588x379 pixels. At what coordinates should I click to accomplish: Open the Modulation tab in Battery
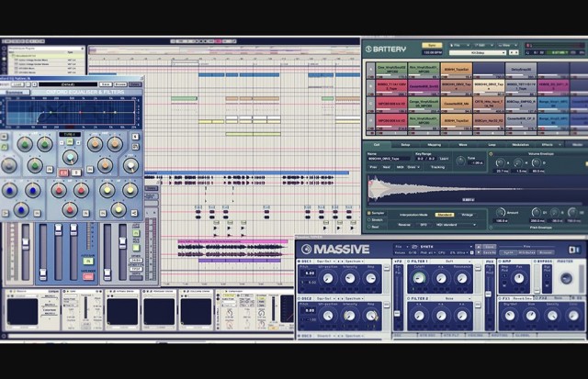point(520,144)
